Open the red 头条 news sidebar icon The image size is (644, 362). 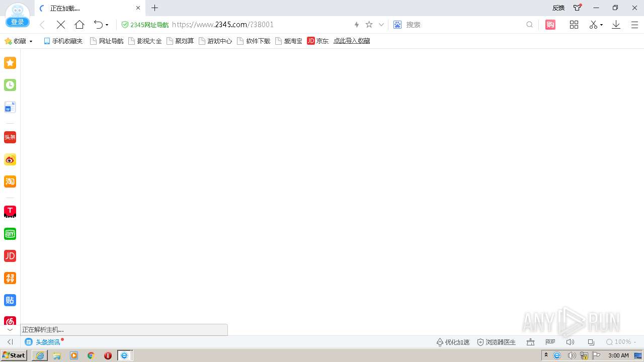(10, 137)
